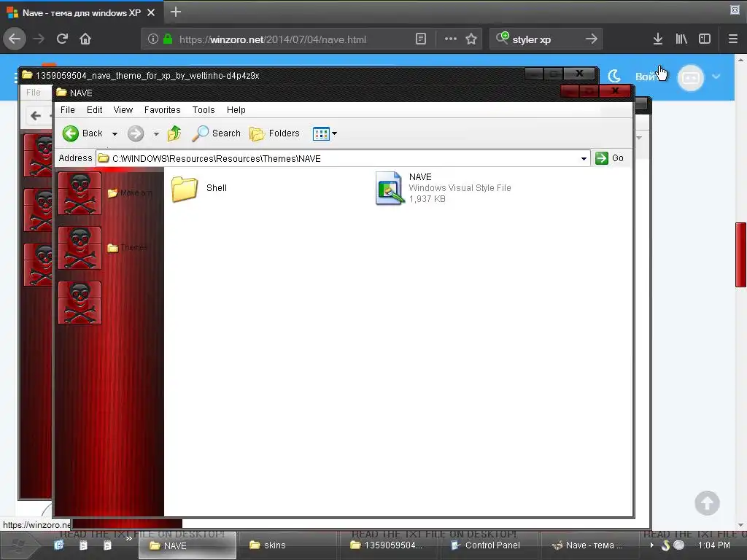Expand the address bar dropdown

pos(584,158)
